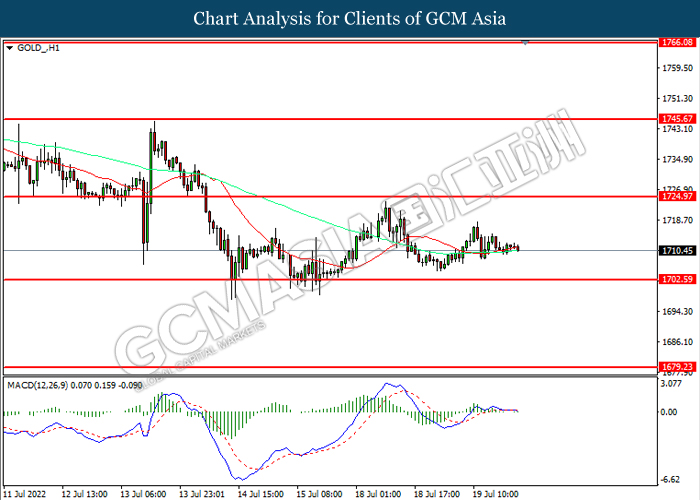Click the 1710.45 current price label
Screen dimensions: 700x500
(677, 250)
